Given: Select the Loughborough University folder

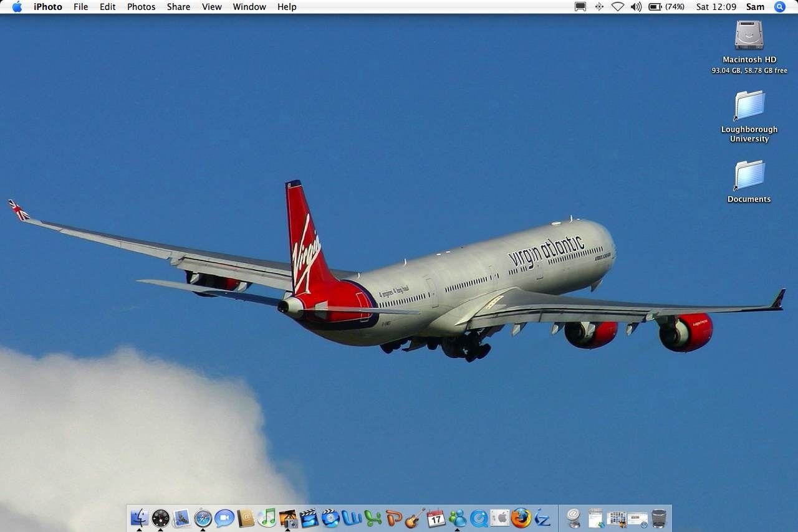Looking at the screenshot, I should coord(749,105).
